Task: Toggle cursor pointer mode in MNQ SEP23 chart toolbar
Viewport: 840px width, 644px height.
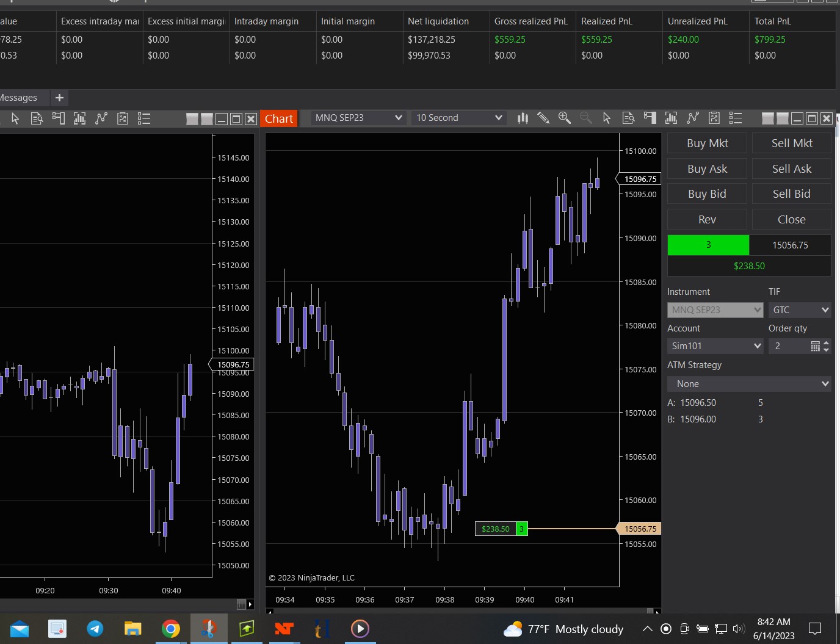Action: pyautogui.click(x=607, y=118)
